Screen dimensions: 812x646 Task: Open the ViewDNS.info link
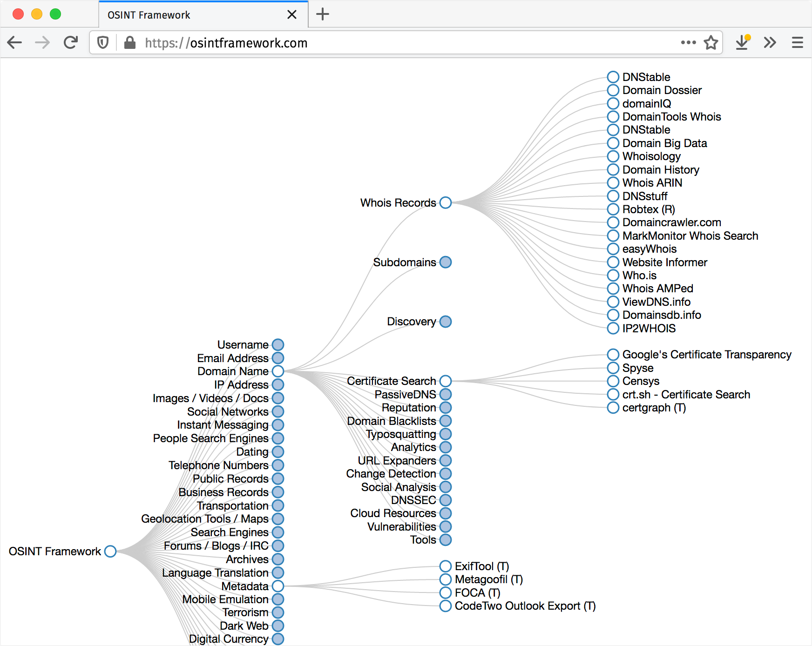pos(656,302)
